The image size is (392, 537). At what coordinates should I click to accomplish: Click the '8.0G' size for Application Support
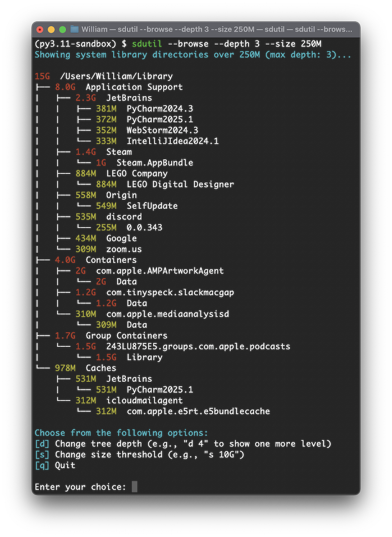pos(65,87)
